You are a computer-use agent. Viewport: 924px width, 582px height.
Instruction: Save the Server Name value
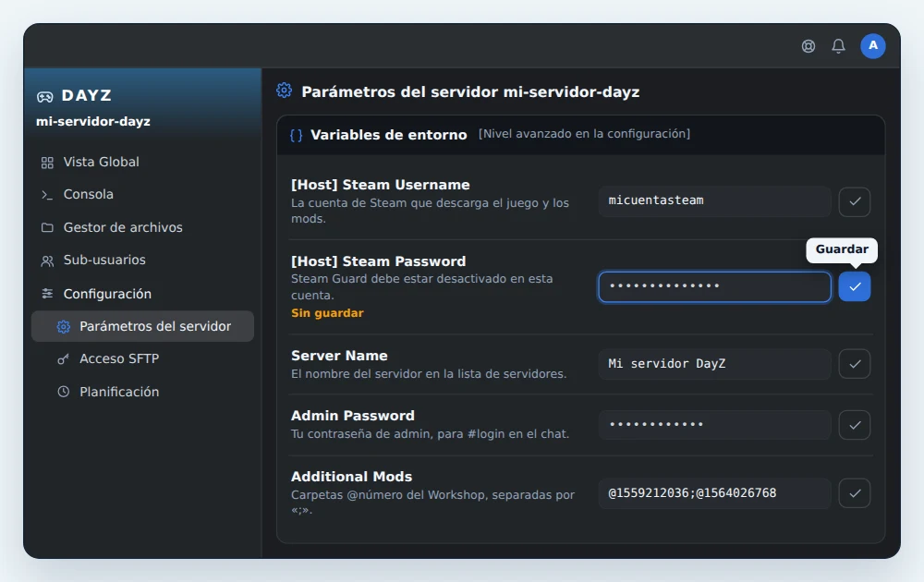[855, 364]
